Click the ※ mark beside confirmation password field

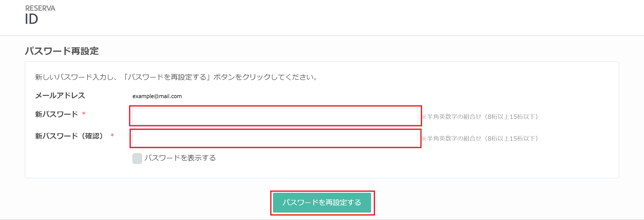coord(424,138)
